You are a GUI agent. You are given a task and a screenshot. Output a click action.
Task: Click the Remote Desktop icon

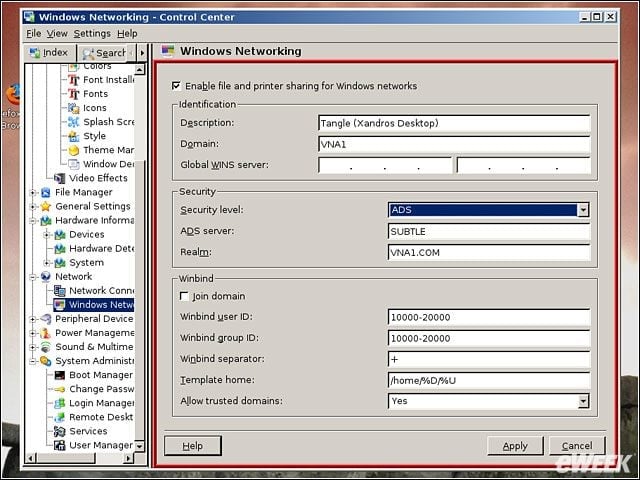(60, 417)
